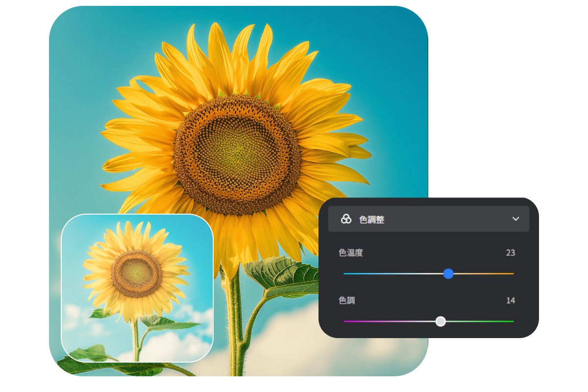This screenshot has width=588, height=392.
Task: Select the 色温度 label
Action: point(351,253)
